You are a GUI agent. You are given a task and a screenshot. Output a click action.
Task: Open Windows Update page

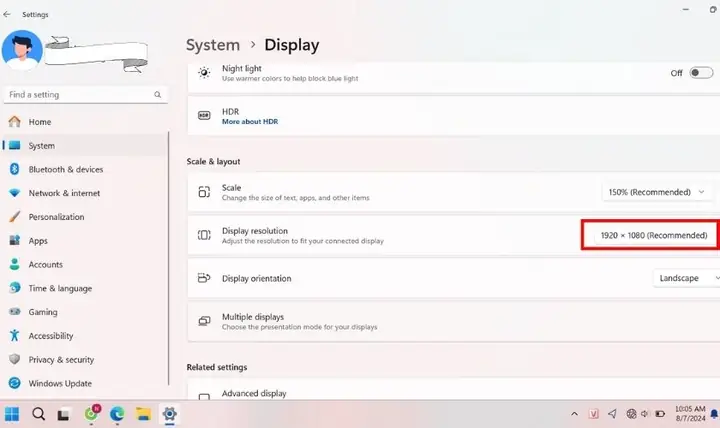click(85, 383)
